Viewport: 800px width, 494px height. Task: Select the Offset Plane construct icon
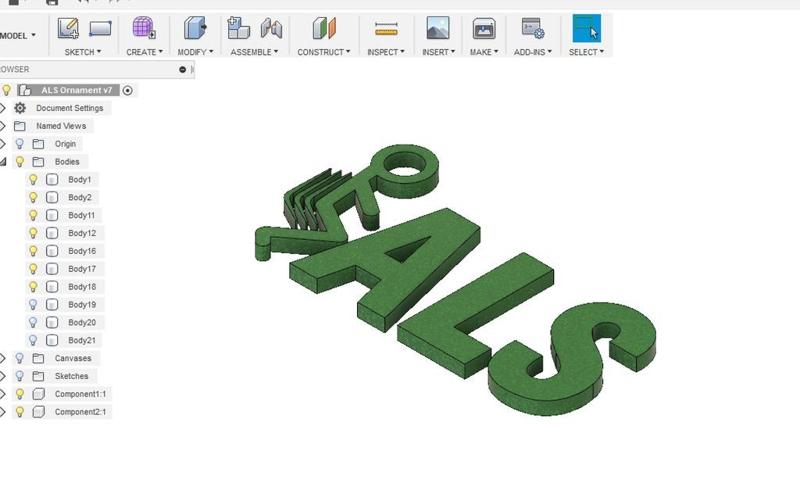(x=324, y=28)
